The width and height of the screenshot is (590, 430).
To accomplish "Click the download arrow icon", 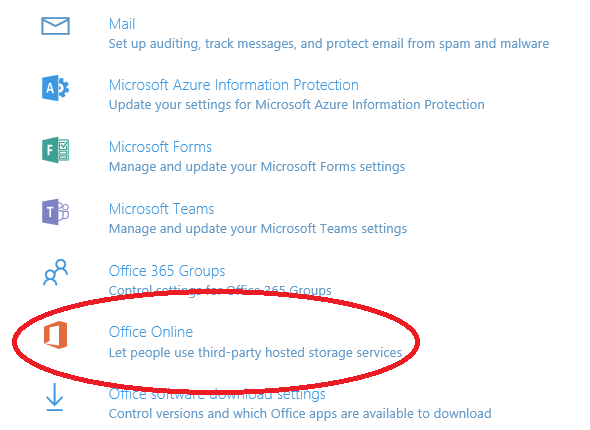I will click(x=55, y=397).
